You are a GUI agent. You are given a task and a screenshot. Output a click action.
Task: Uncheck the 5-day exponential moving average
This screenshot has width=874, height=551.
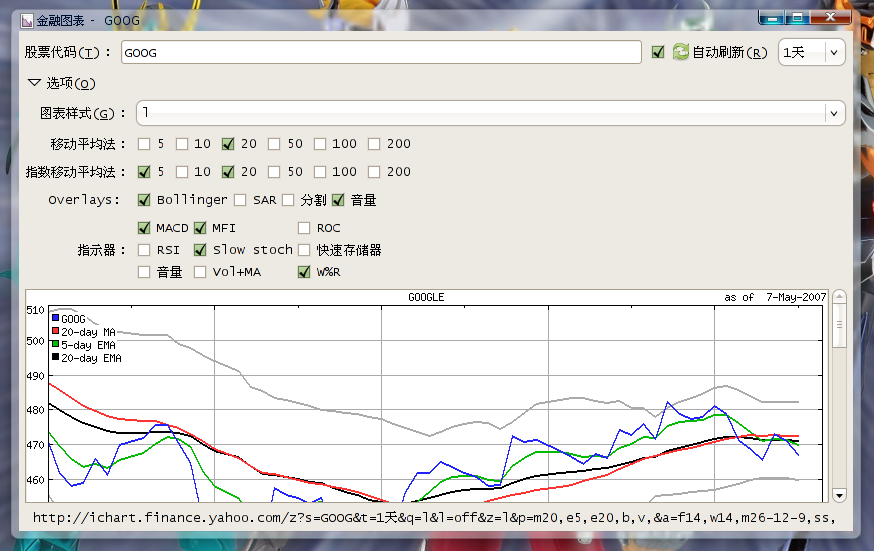point(144,172)
